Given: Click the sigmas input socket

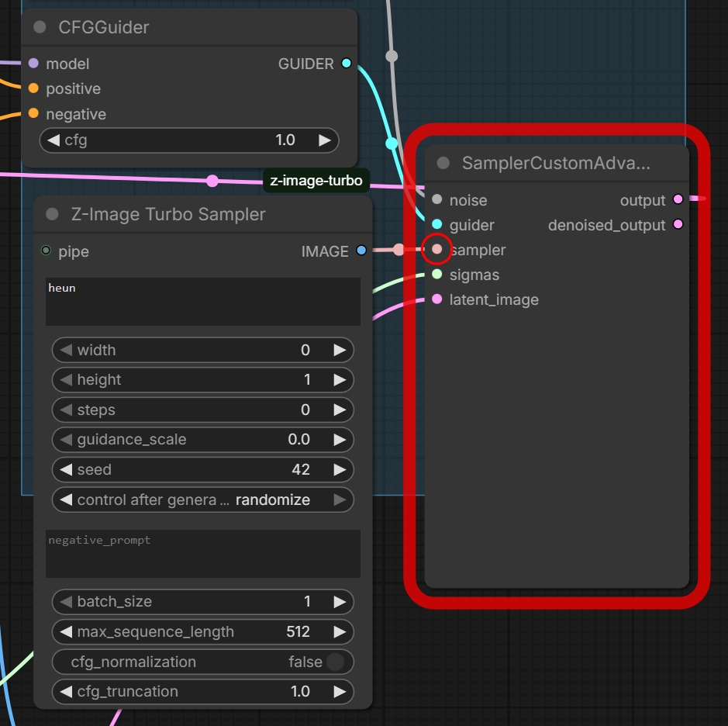Looking at the screenshot, I should (x=437, y=274).
